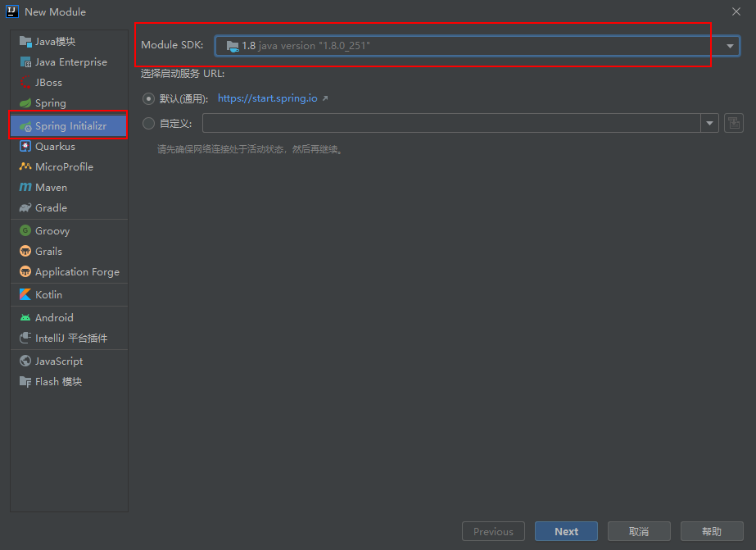Click the Previous button
The width and height of the screenshot is (756, 550).
[x=493, y=531]
